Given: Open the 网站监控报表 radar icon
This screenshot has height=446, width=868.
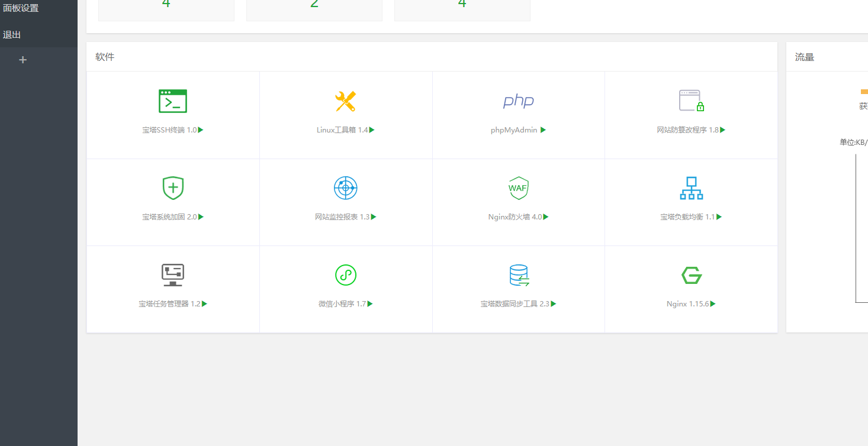Looking at the screenshot, I should point(346,188).
